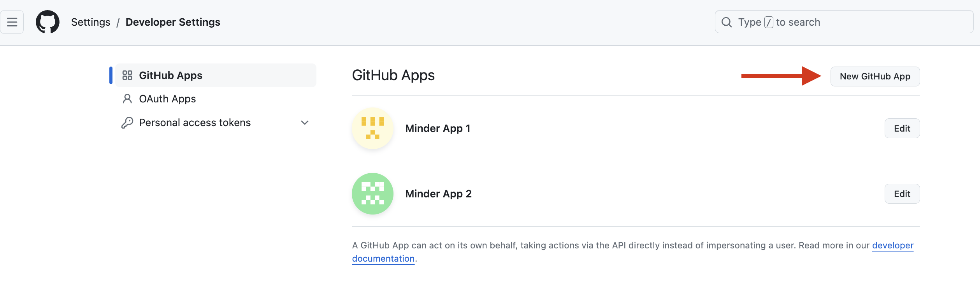Click the magnifier icon in search bar

pyautogui.click(x=727, y=22)
